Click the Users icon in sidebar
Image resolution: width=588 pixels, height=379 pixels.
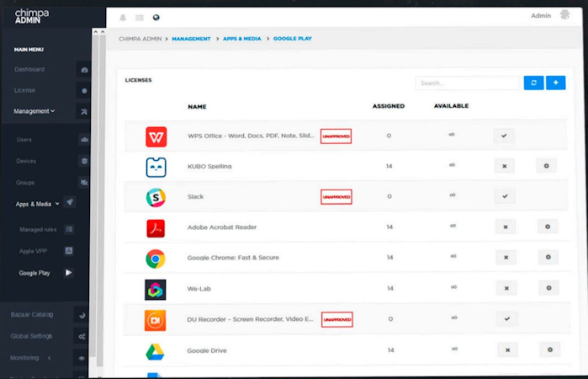point(84,140)
